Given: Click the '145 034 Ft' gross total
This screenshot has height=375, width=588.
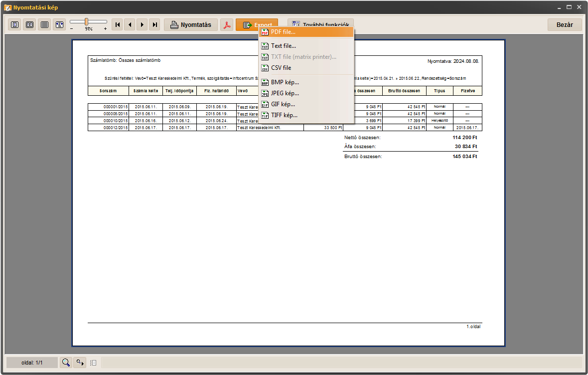Looking at the screenshot, I should [464, 157].
